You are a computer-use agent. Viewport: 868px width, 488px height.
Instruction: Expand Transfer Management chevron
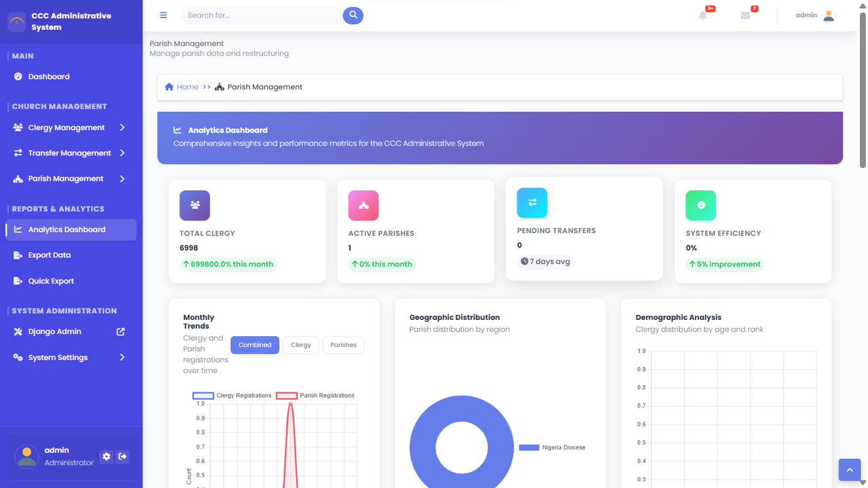(122, 153)
